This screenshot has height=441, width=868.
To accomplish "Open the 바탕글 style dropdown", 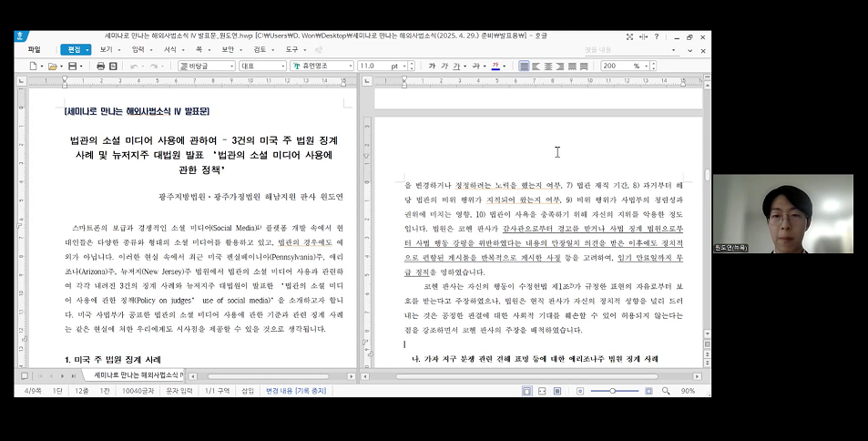I will tap(207, 66).
